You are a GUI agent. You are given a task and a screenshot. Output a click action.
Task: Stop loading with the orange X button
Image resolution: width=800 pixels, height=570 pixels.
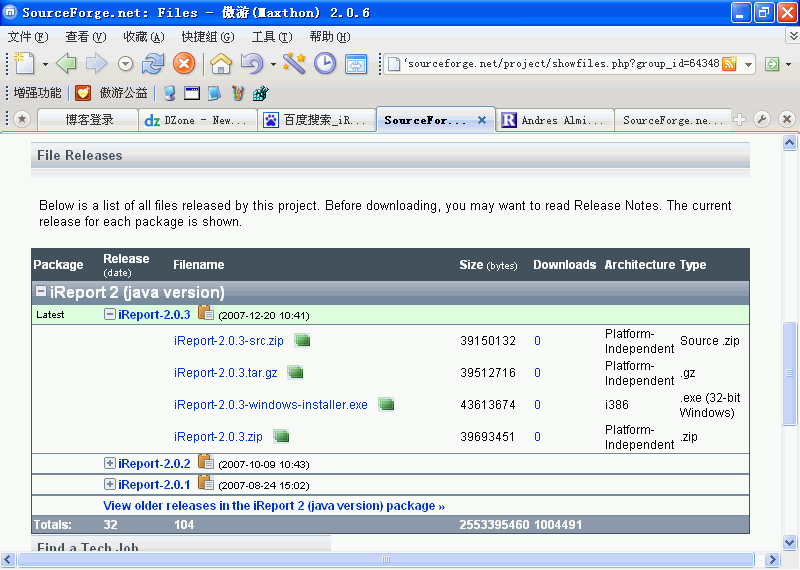point(184,64)
